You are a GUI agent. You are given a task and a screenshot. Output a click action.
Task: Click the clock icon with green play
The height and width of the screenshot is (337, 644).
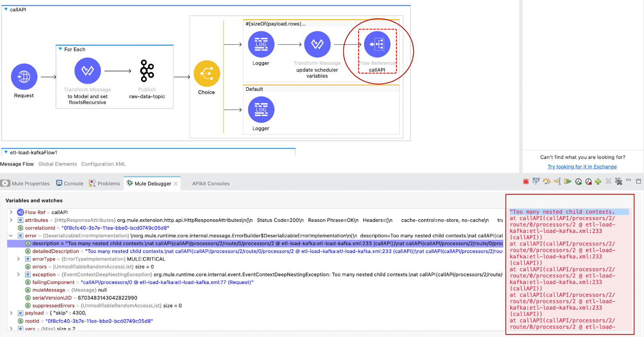(x=578, y=182)
